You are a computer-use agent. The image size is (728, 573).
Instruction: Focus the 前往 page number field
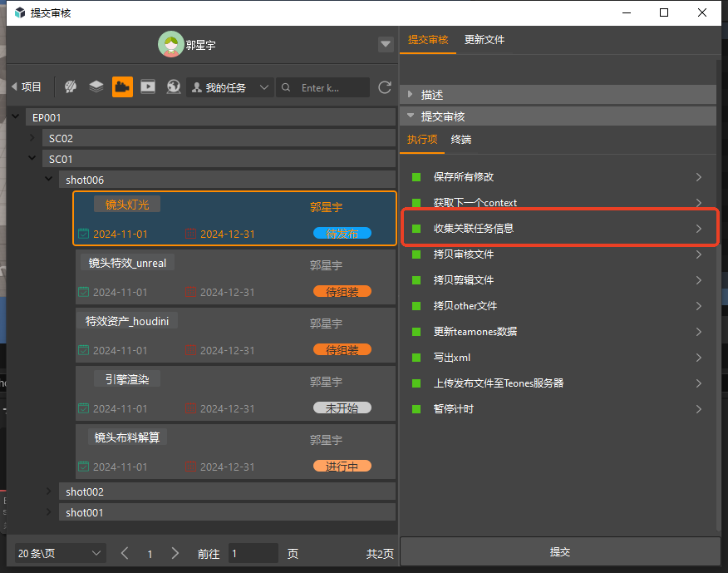click(x=253, y=553)
